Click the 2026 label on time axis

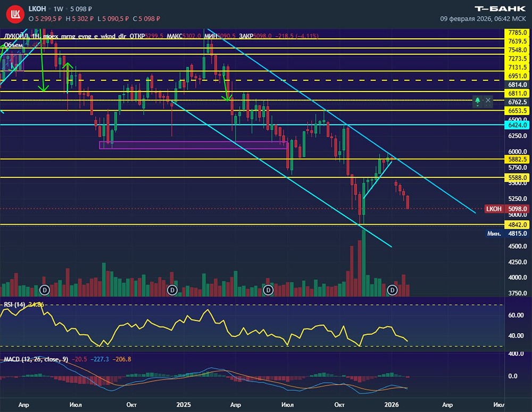tap(392, 405)
